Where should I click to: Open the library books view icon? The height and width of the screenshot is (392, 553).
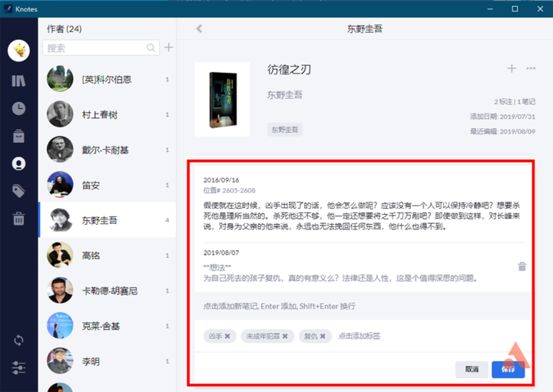pyautogui.click(x=18, y=81)
